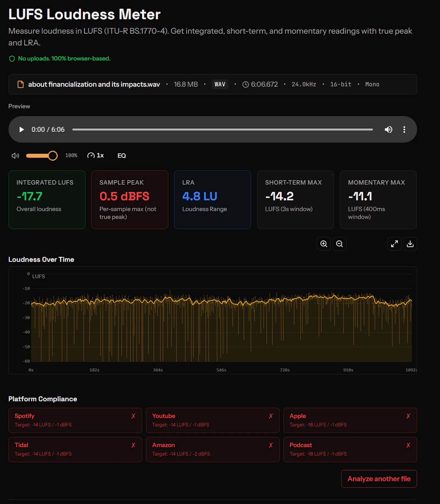The width and height of the screenshot is (440, 504).
Task: Click the X mark on Youtube card
Action: (271, 416)
